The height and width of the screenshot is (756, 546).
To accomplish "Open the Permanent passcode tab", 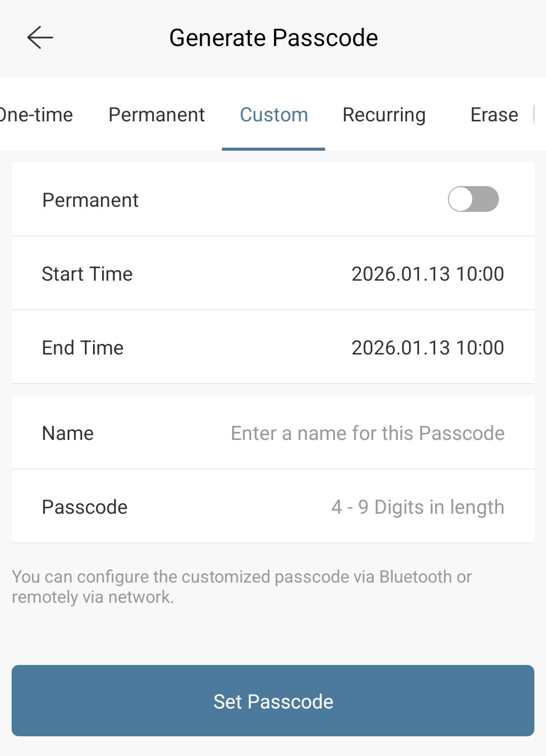I will click(x=157, y=115).
